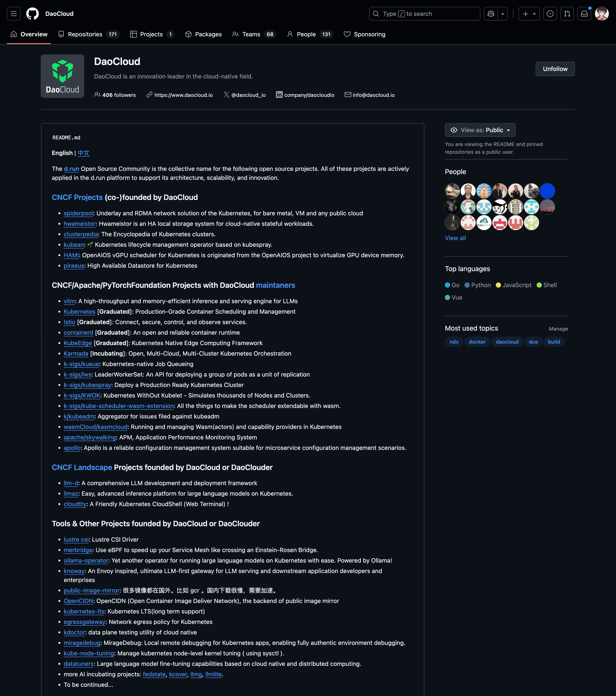
Task: Open the notifications inbox icon
Action: 584,14
